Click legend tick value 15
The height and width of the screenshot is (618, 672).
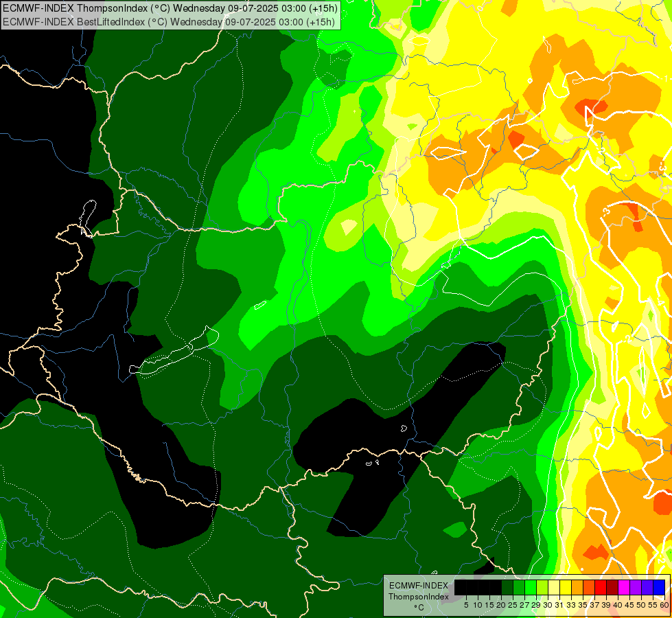click(x=489, y=605)
